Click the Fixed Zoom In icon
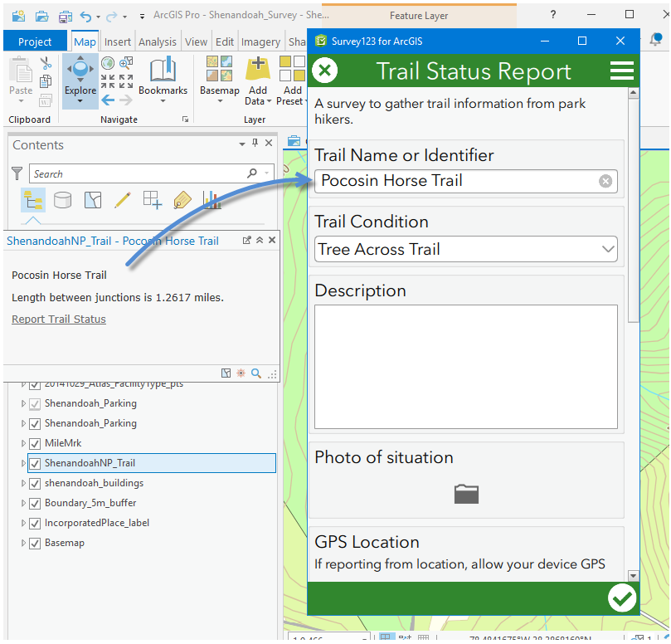 pyautogui.click(x=108, y=81)
